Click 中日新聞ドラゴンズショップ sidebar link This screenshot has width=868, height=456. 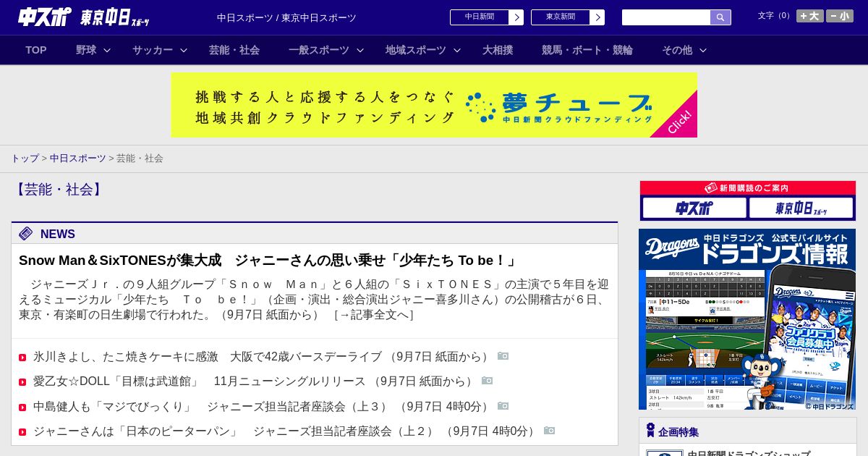point(749,454)
